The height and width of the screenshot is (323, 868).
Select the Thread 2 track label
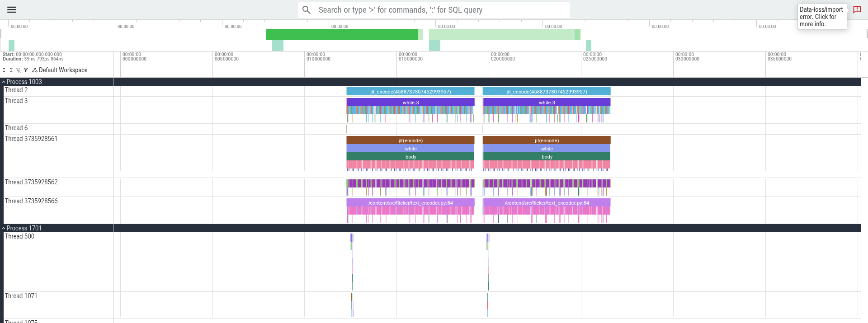click(16, 90)
